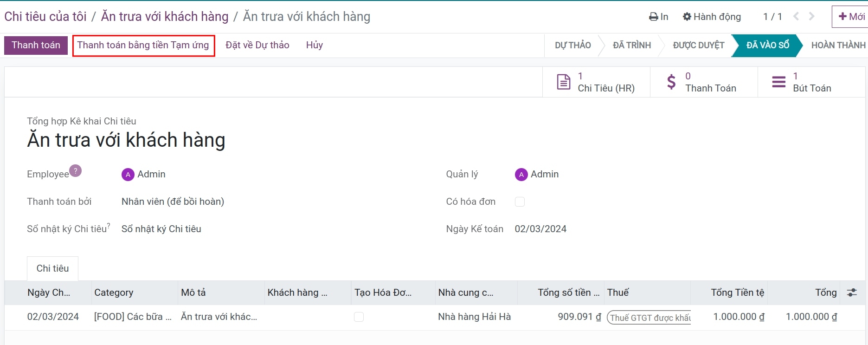Image resolution: width=868 pixels, height=345 pixels.
Task: Click Đặt về Dự thảo button
Action: pos(257,45)
